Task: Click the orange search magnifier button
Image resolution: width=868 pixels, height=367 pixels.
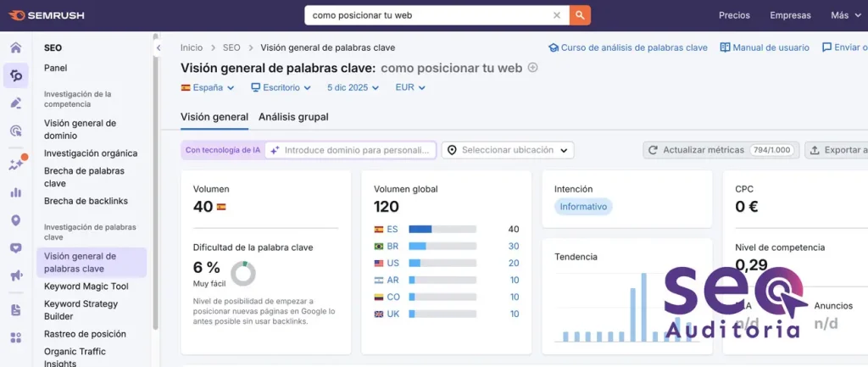Action: 580,15
